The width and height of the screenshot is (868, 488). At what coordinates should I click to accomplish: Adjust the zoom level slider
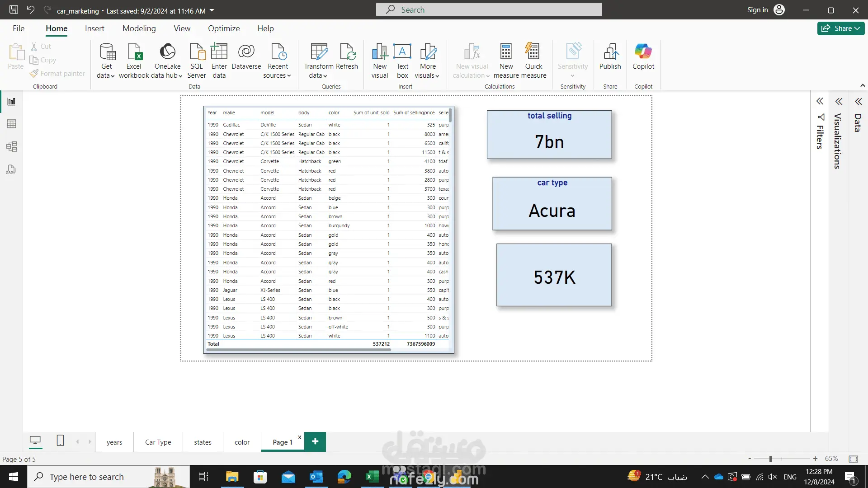tap(770, 459)
